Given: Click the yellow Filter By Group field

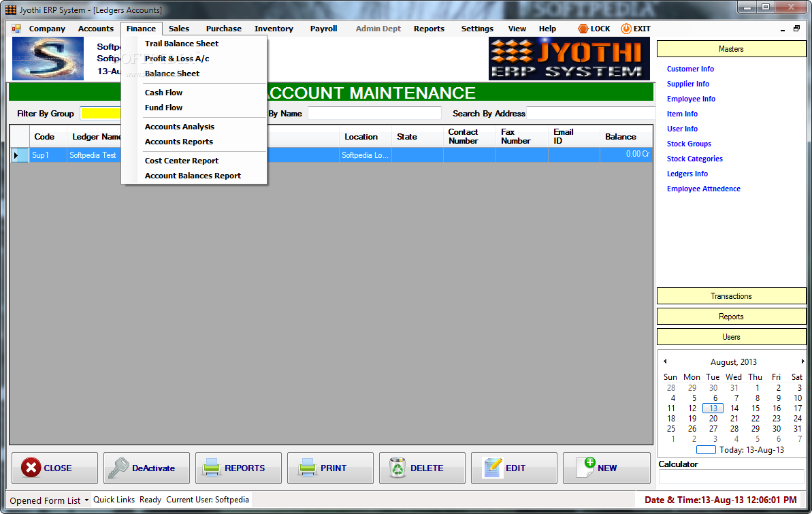Looking at the screenshot, I should point(101,114).
